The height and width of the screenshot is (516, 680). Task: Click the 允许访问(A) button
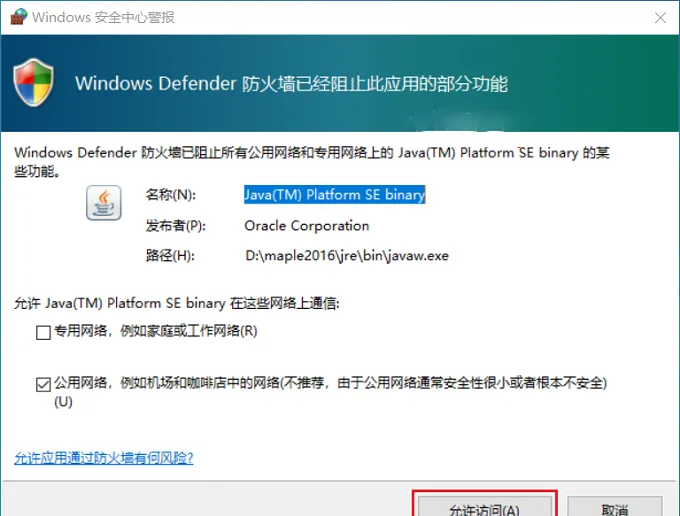coord(484,506)
